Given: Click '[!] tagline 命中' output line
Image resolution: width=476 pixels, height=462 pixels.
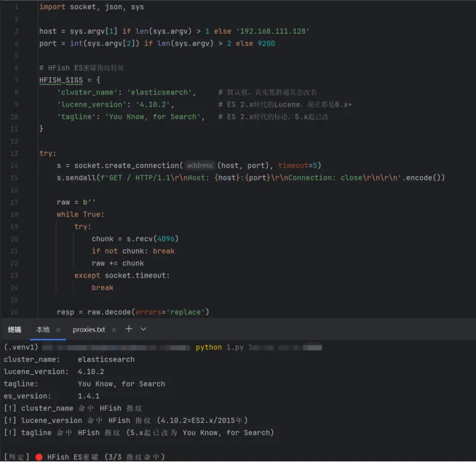Looking at the screenshot, I should coord(139,433).
